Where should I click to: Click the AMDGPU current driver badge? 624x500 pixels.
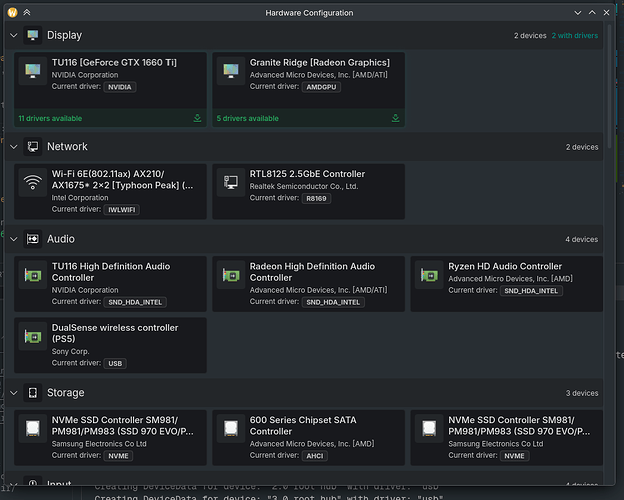pos(322,87)
